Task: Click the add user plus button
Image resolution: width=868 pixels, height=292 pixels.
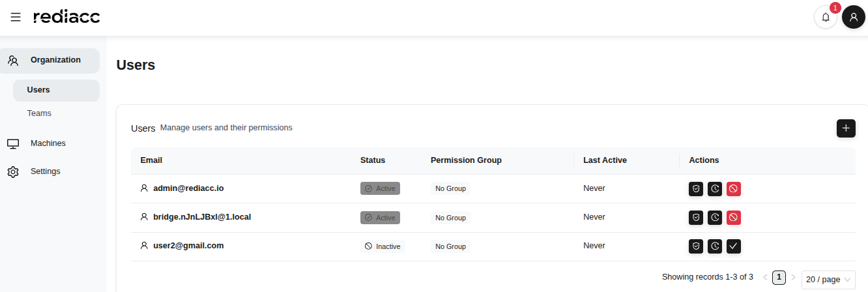Action: (846, 128)
